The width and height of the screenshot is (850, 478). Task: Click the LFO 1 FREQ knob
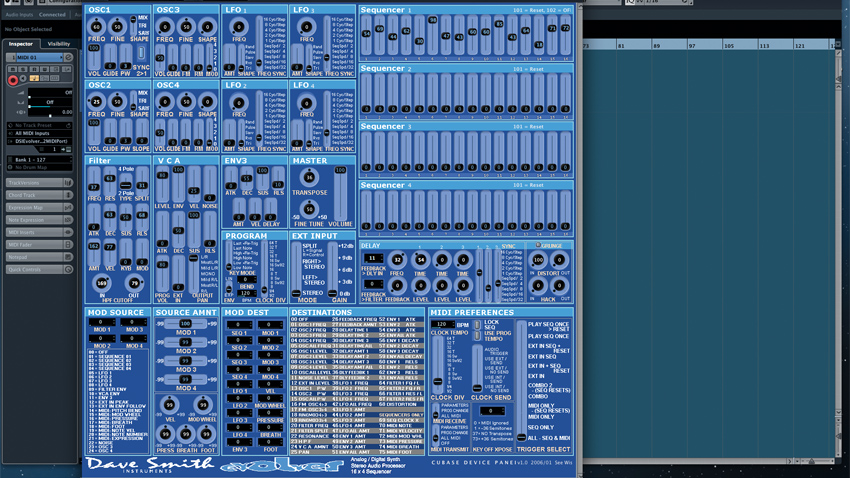pyautogui.click(x=238, y=27)
